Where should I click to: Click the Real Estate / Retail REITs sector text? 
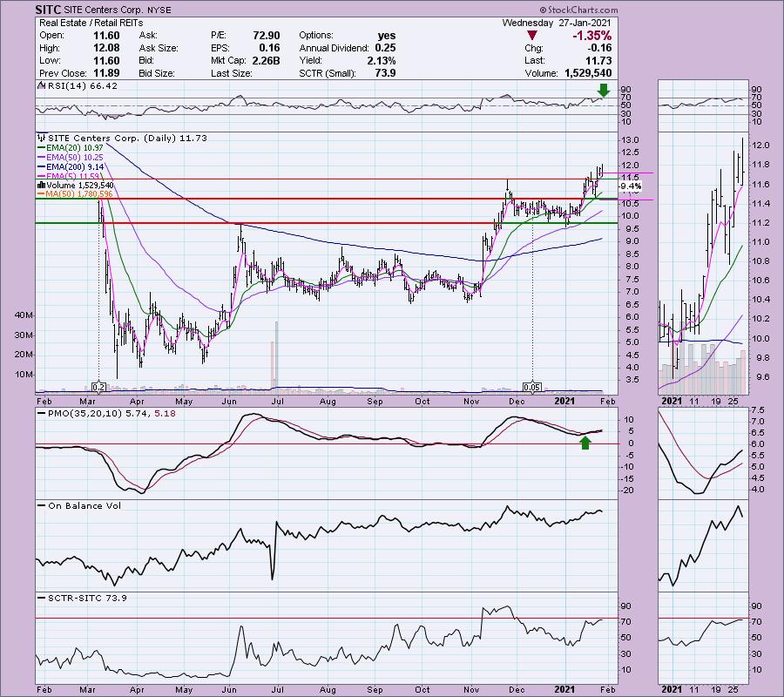[x=91, y=23]
